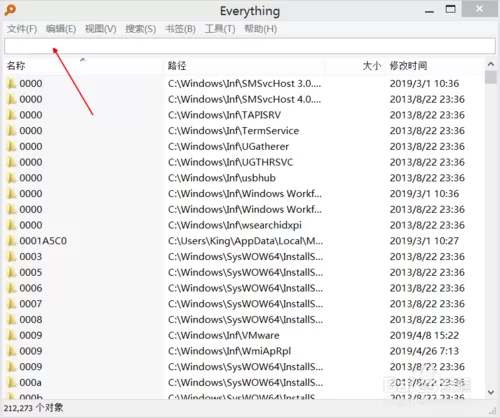Click the 0007 folder name
The width and height of the screenshot is (500, 418).
coord(31,304)
